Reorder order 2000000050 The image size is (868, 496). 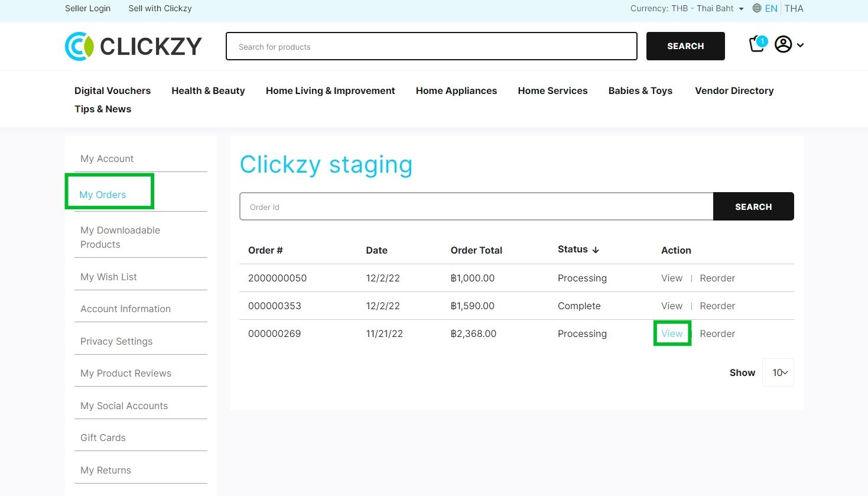click(717, 278)
